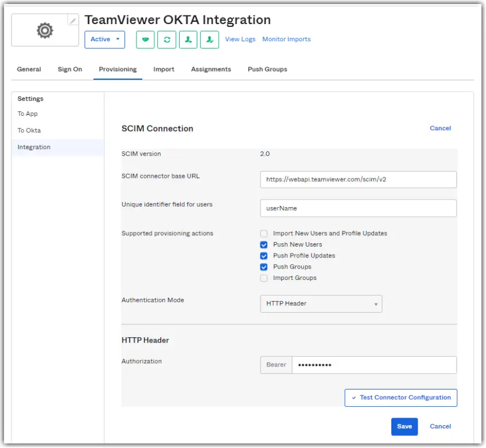Edit the app logo with pencil icon
486x448 pixels.
[x=73, y=20]
